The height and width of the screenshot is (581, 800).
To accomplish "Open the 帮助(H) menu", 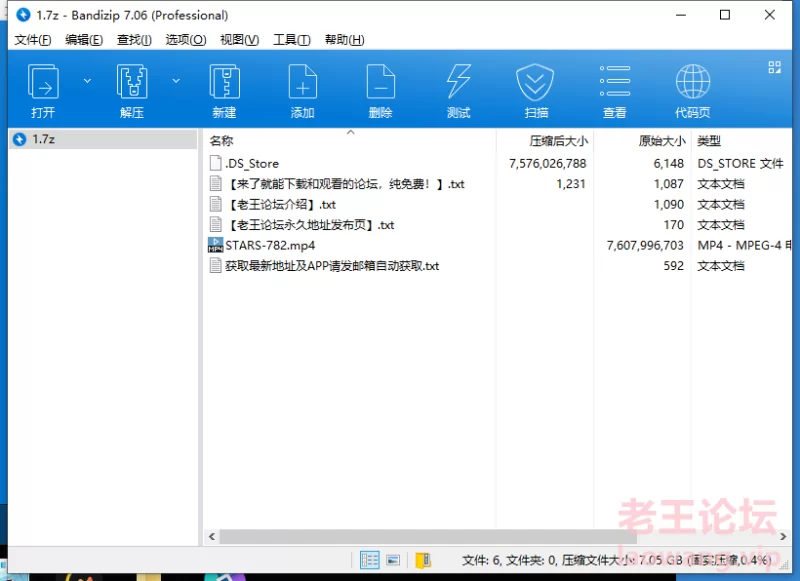I will [x=344, y=40].
